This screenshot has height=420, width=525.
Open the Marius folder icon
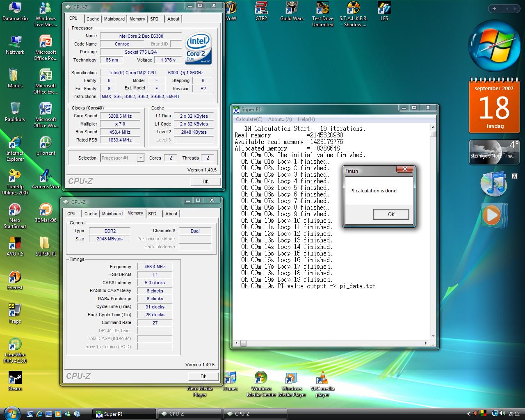coord(15,79)
